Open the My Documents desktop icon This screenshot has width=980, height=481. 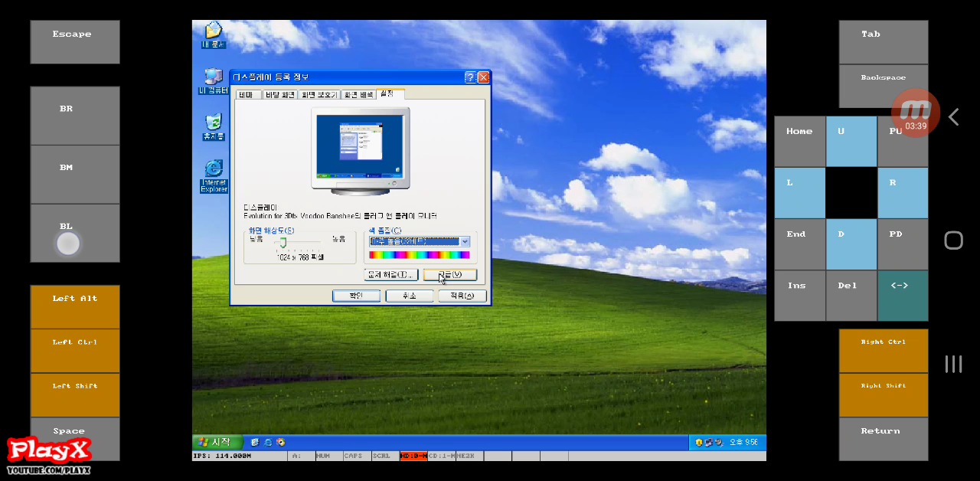214,35
